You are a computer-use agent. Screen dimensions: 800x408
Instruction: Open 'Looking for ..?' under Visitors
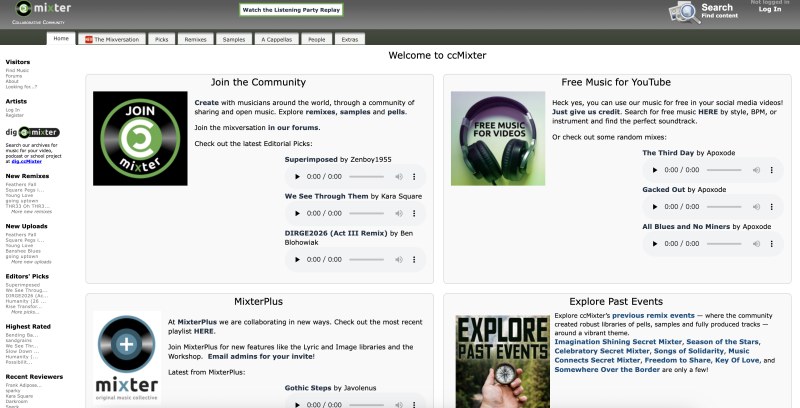click(x=21, y=87)
